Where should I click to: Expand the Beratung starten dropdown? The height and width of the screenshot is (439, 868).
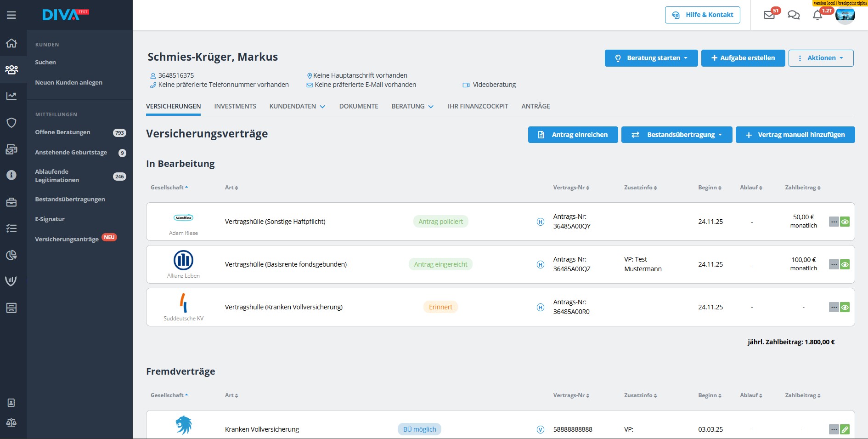click(651, 58)
